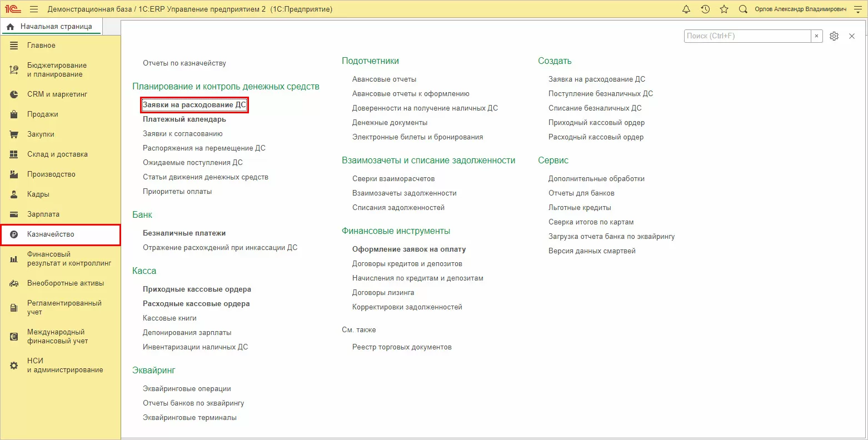Select the Казначейство section
Image resolution: width=868 pixels, height=440 pixels.
(61, 234)
